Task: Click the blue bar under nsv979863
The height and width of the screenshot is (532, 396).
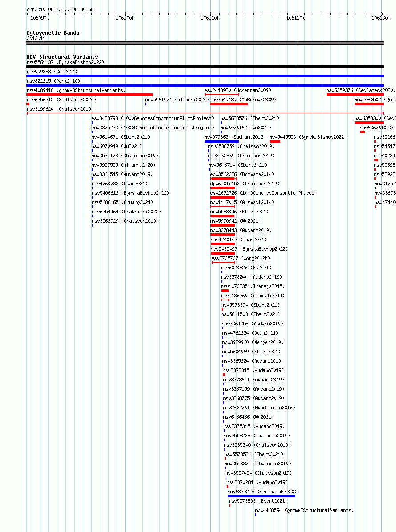Action: click(x=222, y=141)
